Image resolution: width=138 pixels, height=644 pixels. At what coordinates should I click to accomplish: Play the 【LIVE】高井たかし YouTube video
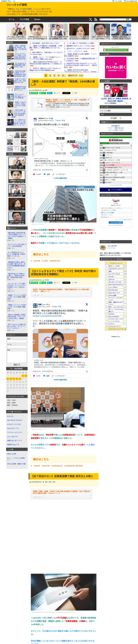[116, 90]
